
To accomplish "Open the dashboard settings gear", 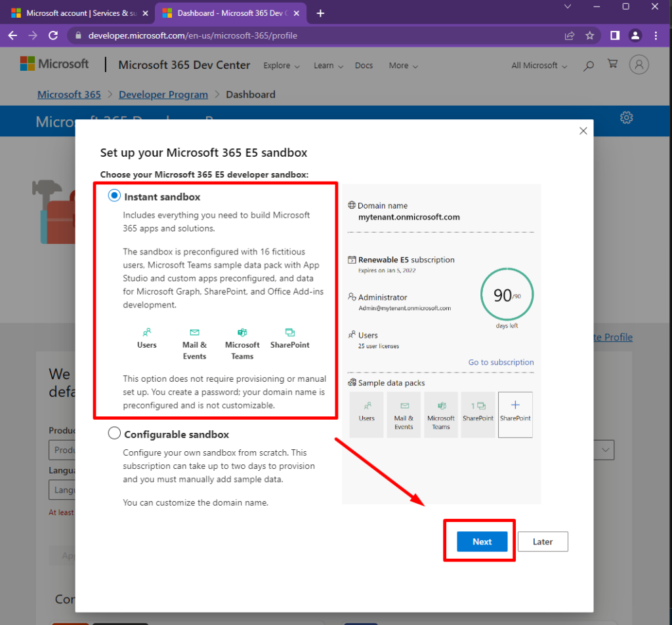I will pyautogui.click(x=626, y=118).
